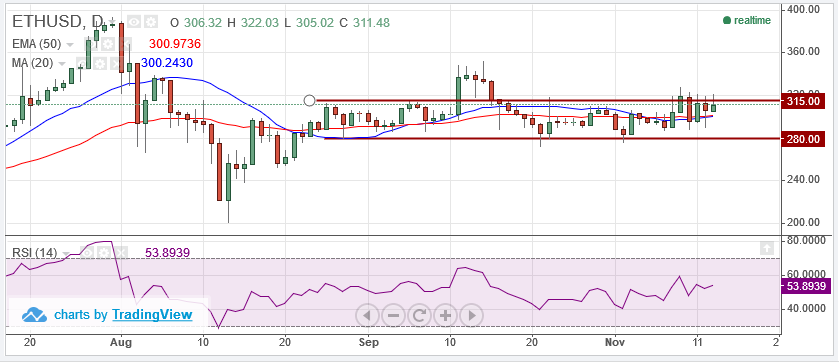Remove RSI (14) indicator with X
This screenshot has height=362, width=839.
[121, 252]
